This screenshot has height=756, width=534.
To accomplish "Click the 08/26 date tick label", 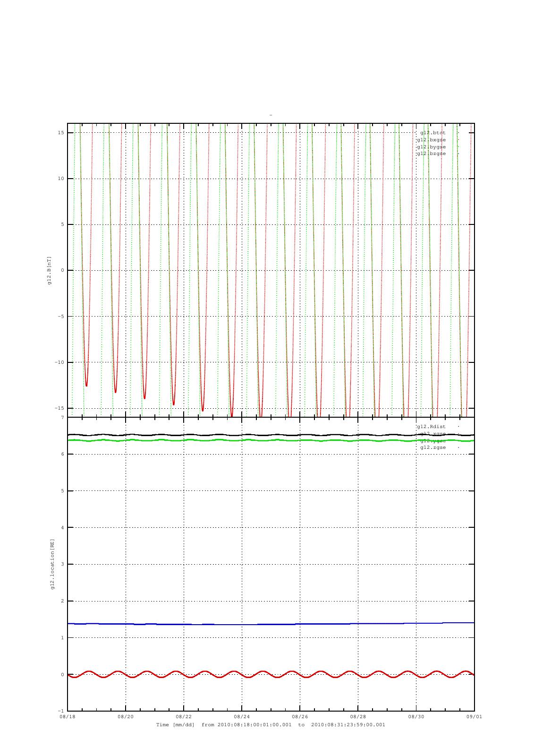I will click(x=300, y=717).
